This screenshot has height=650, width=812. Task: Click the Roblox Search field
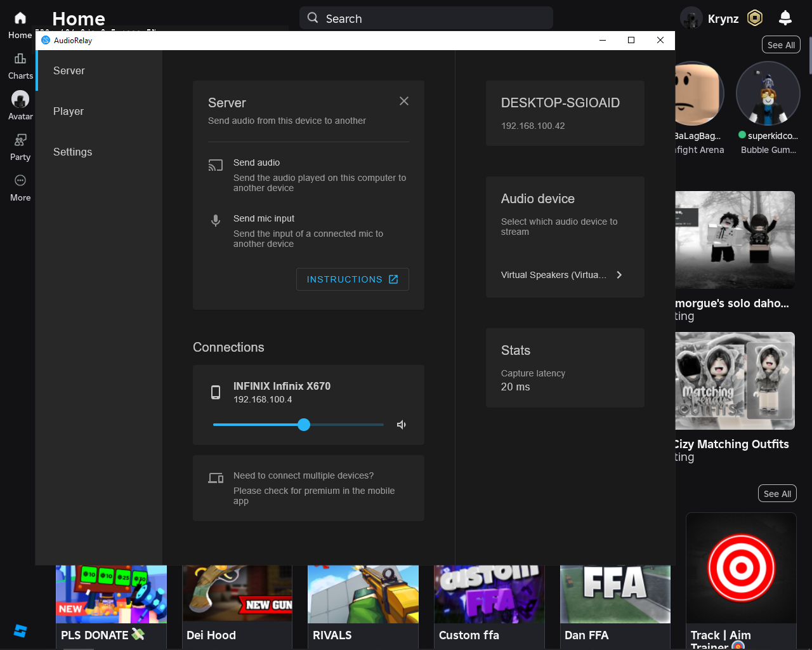tap(426, 18)
